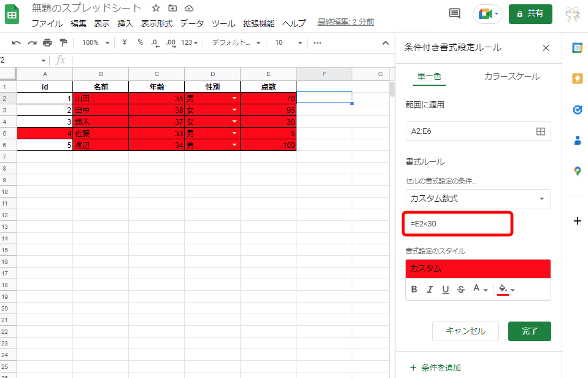This screenshot has height=378, width=588.
Task: Click the range selector grid icon
Action: [541, 131]
